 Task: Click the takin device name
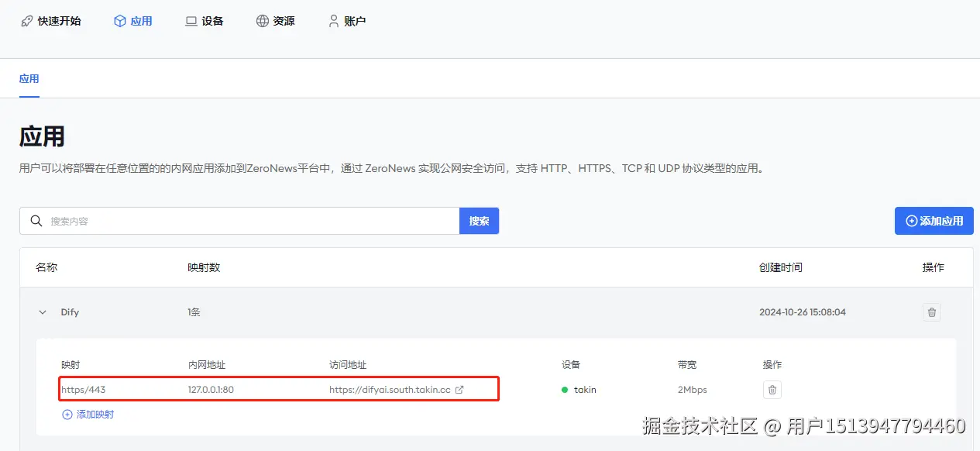585,390
